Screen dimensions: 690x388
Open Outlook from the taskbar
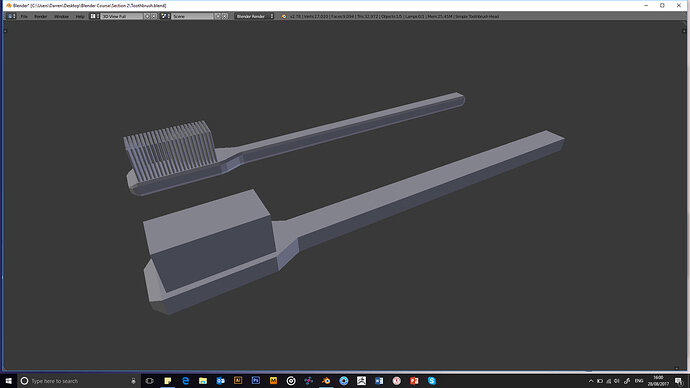[220, 381]
